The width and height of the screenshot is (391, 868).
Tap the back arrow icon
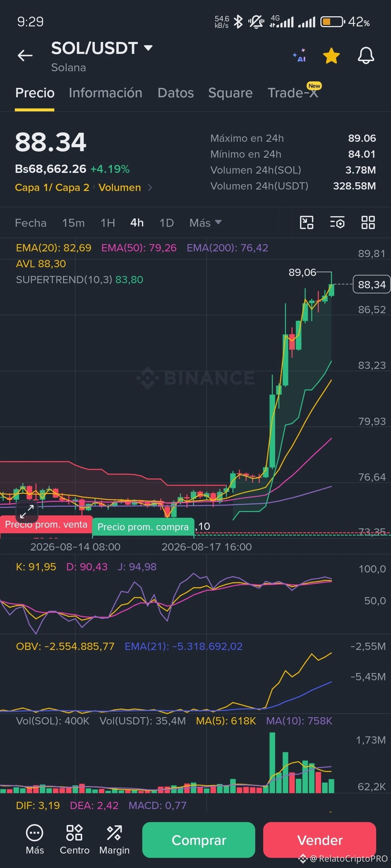pyautogui.click(x=25, y=55)
